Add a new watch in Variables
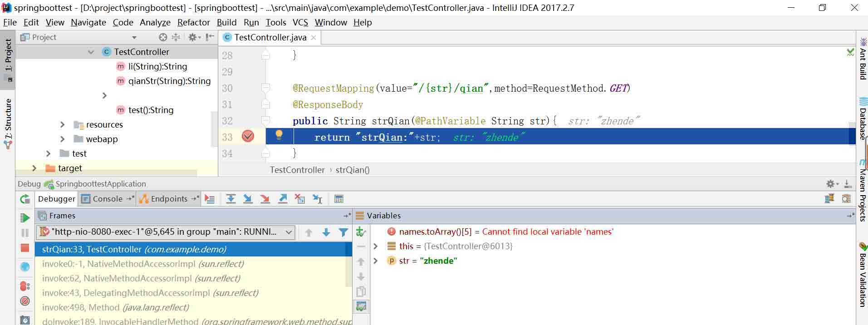 click(x=361, y=232)
